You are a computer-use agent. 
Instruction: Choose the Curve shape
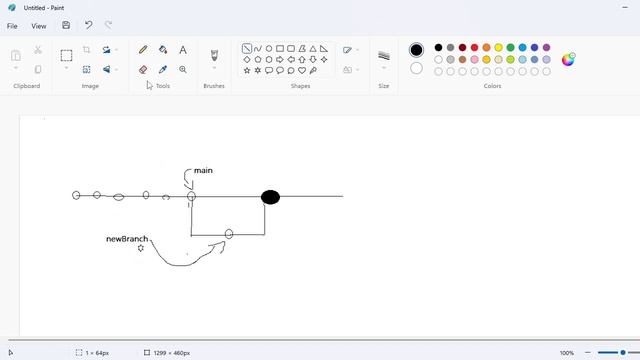(x=258, y=49)
